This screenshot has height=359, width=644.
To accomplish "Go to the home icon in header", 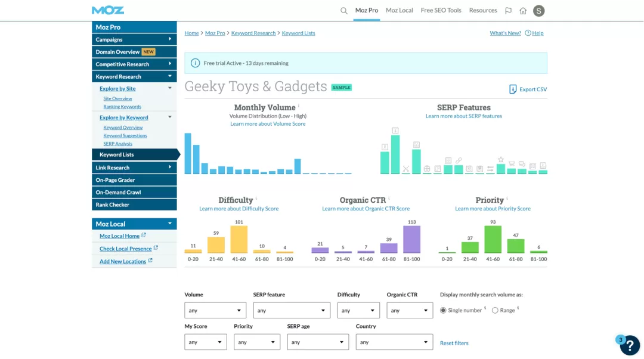I will (523, 11).
